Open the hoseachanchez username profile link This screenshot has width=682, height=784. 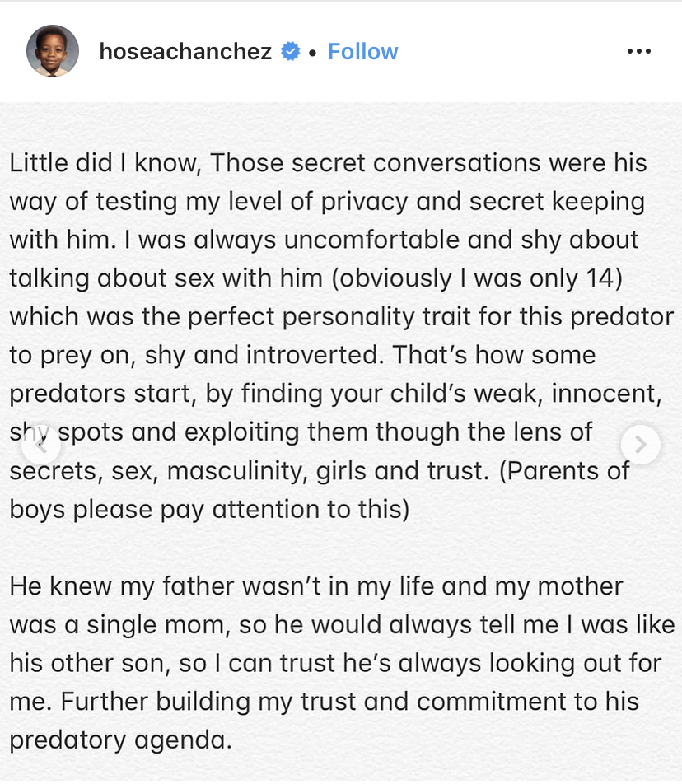coord(185,51)
